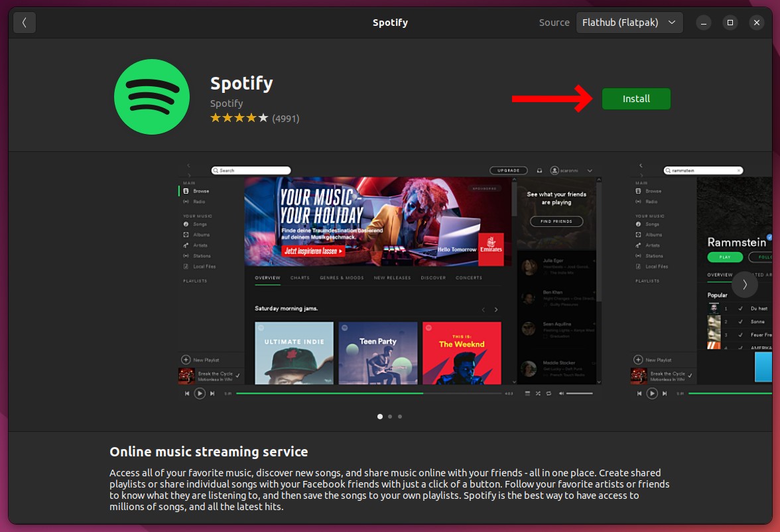Click the star rating under Spotify
780x532 pixels.
click(x=239, y=118)
